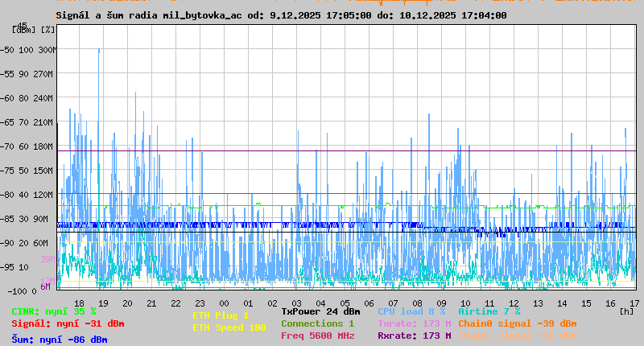Click hour '20' on the time axis

click(128, 303)
